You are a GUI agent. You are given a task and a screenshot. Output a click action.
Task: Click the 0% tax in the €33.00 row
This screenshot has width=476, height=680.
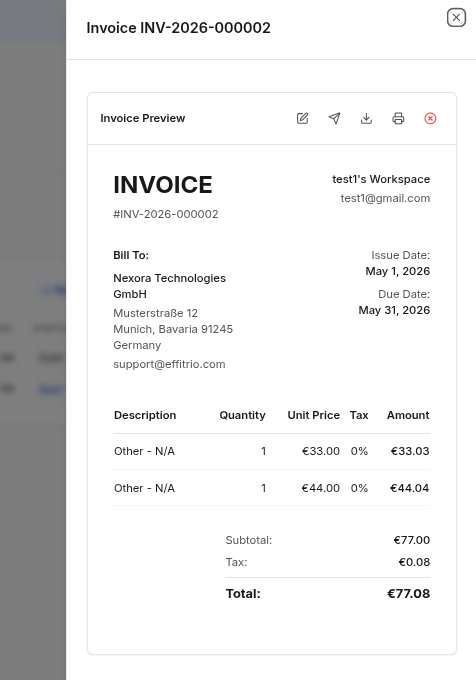coord(359,451)
